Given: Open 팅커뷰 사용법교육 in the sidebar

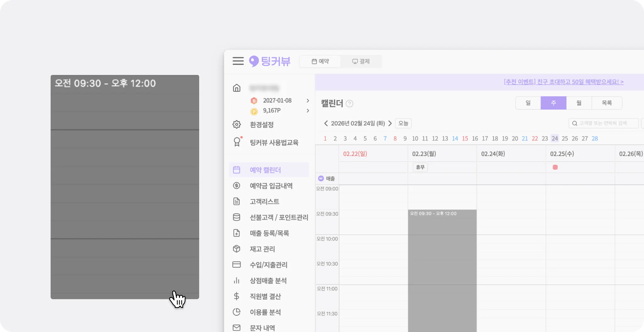Looking at the screenshot, I should [x=274, y=142].
